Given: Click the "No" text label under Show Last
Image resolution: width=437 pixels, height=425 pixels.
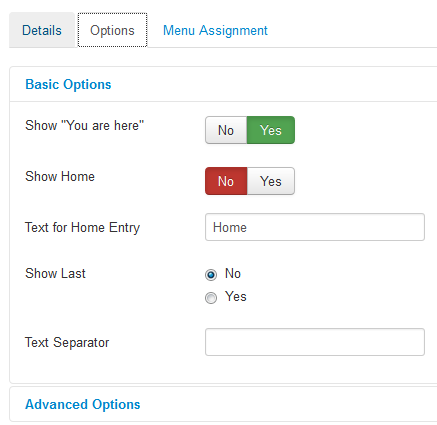Looking at the screenshot, I should [233, 273].
